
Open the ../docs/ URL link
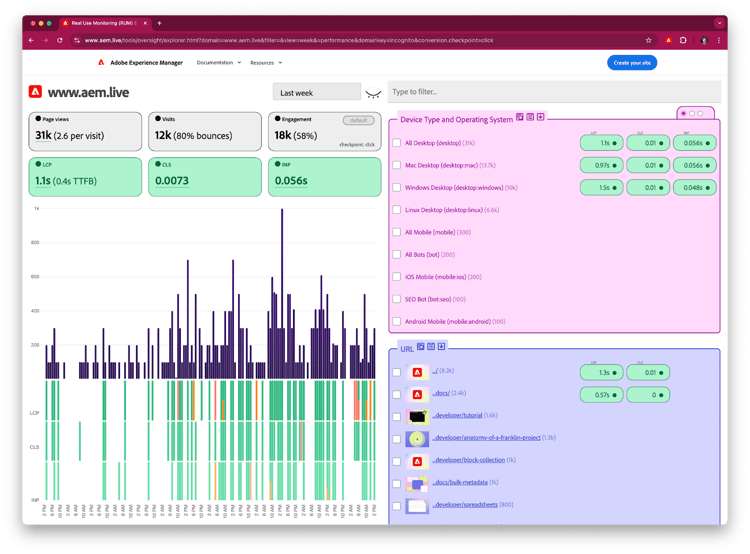(442, 393)
